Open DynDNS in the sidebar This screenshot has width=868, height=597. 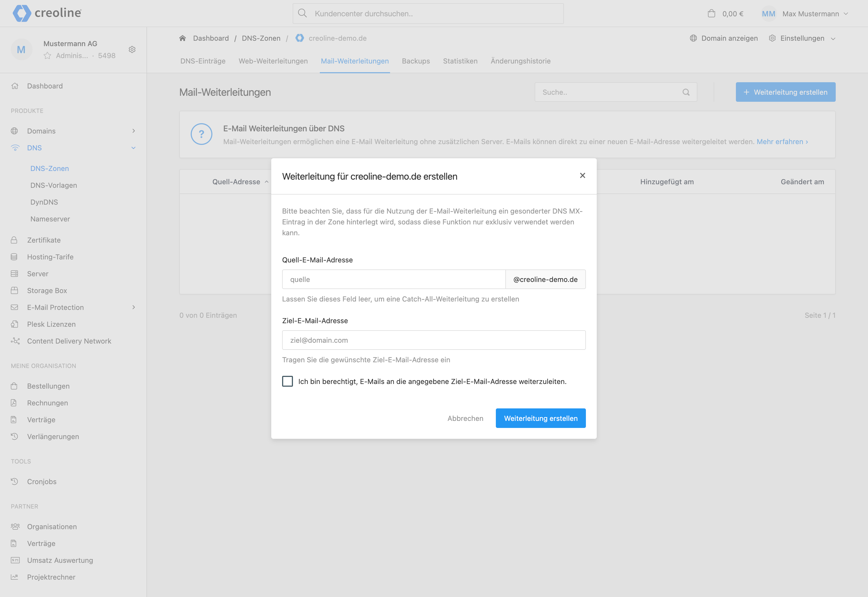(44, 202)
